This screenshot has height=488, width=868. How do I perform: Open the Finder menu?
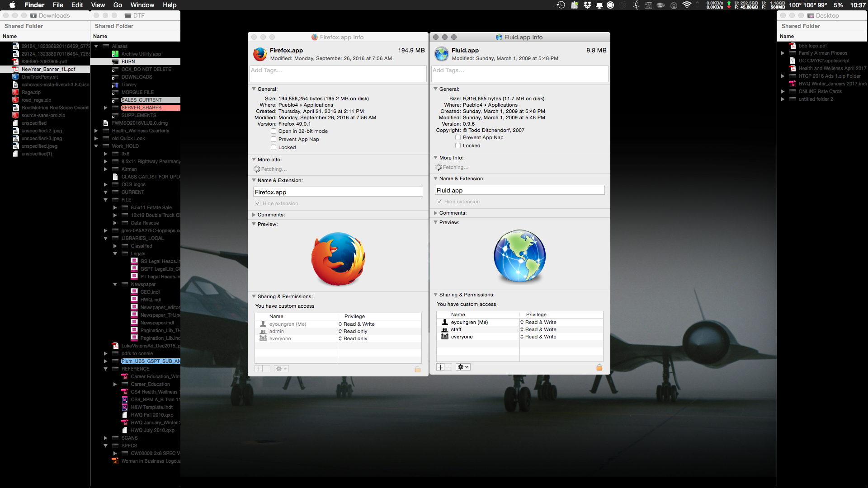pyautogui.click(x=34, y=5)
